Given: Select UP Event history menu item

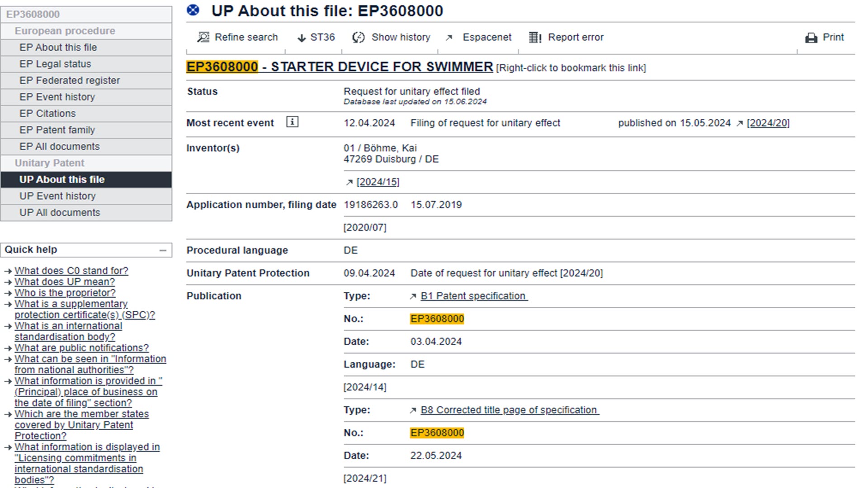Looking at the screenshot, I should [x=57, y=196].
